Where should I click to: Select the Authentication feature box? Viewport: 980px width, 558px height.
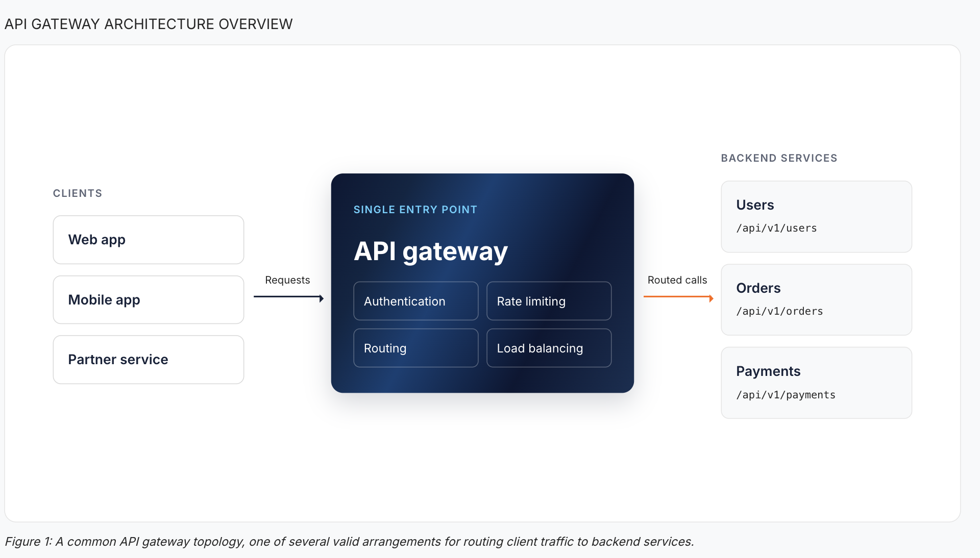pyautogui.click(x=416, y=301)
